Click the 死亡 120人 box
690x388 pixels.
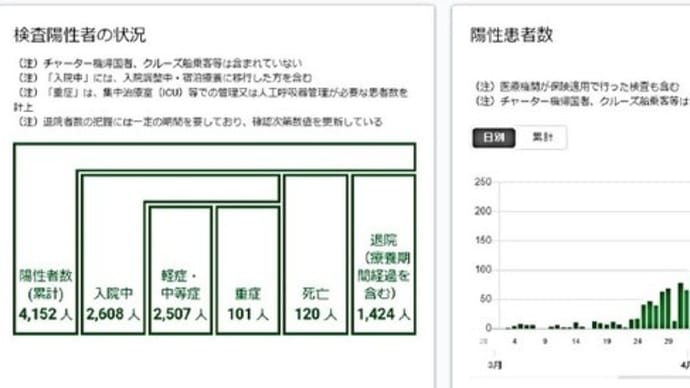pyautogui.click(x=316, y=255)
